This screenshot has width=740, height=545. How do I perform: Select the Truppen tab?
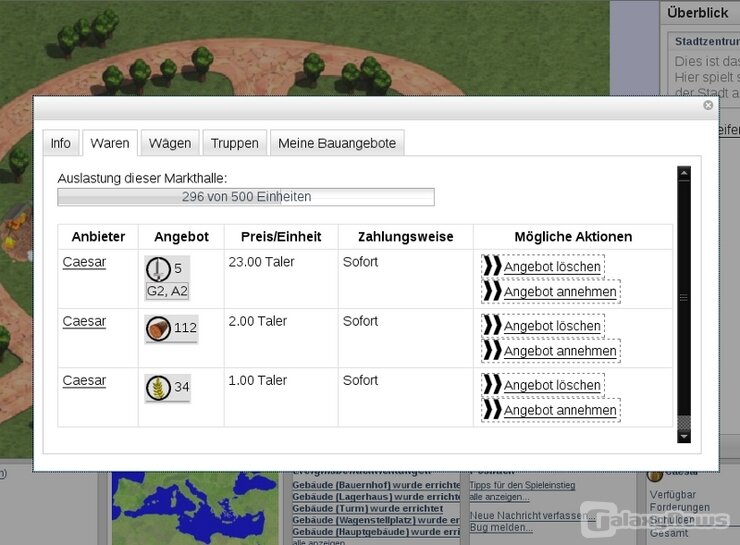[235, 143]
